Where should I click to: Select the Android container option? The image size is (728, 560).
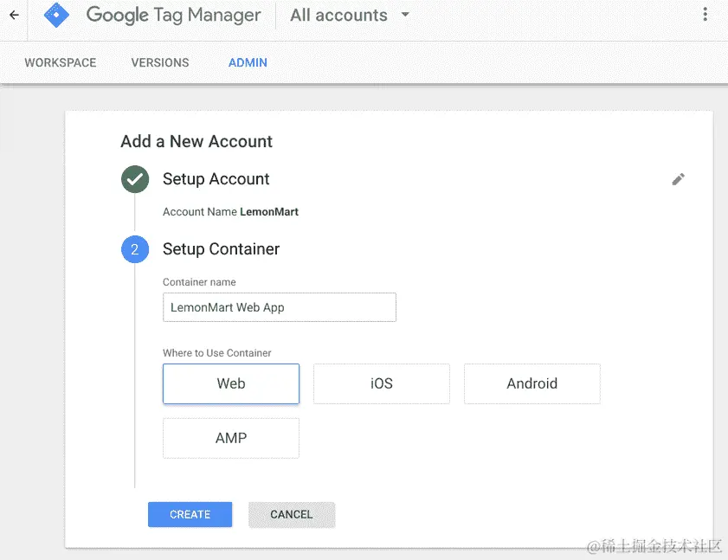[x=532, y=383]
